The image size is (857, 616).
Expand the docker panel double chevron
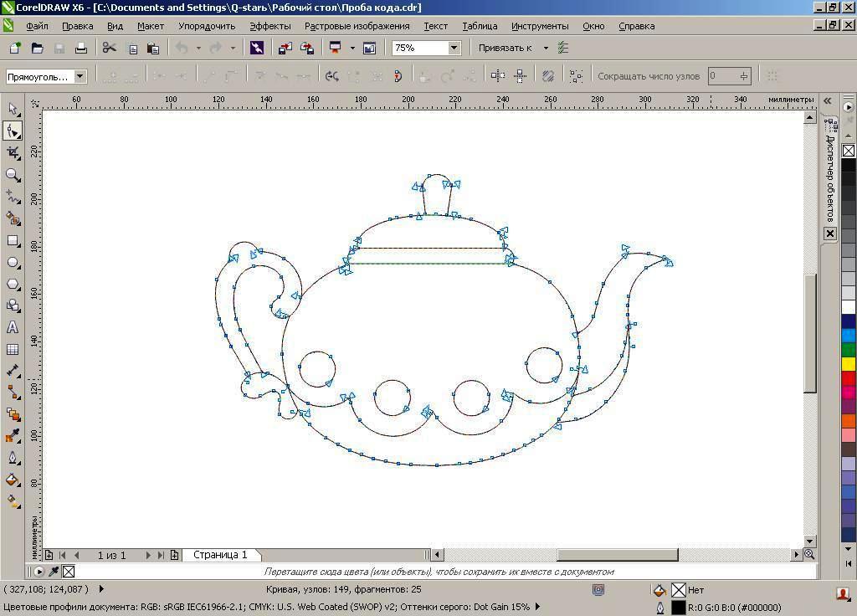[828, 100]
